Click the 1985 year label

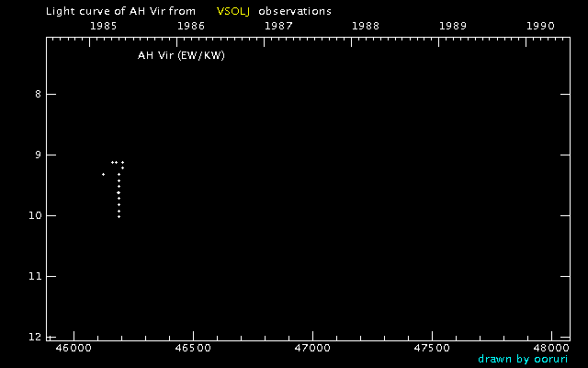pos(104,26)
